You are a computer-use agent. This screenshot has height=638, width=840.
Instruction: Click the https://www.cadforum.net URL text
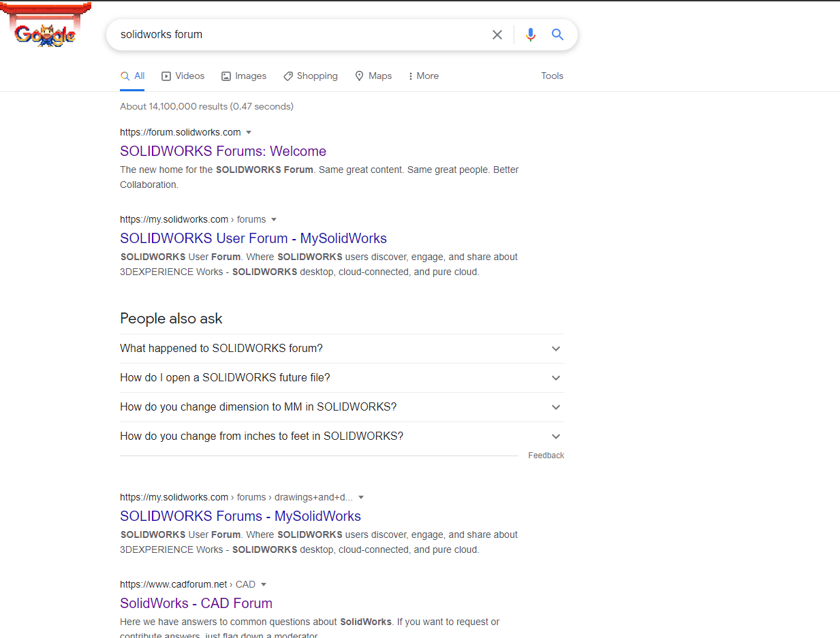[174, 584]
